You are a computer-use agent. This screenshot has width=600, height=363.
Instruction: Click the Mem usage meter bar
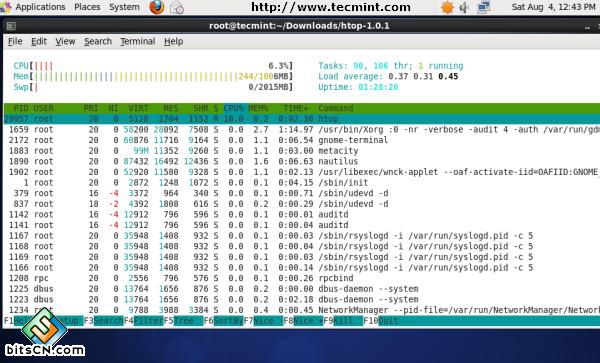(x=153, y=77)
